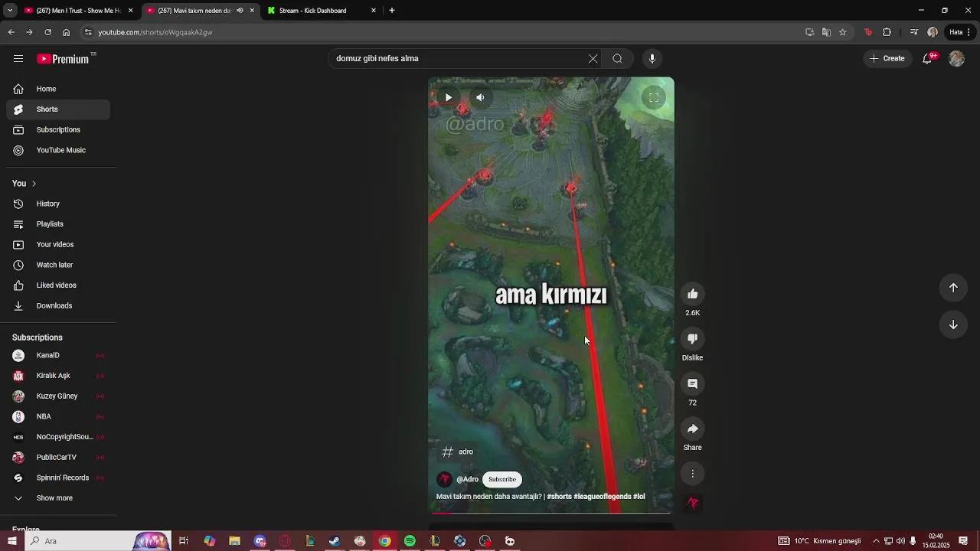
Task: Open the Short's more actions menu
Action: (693, 474)
